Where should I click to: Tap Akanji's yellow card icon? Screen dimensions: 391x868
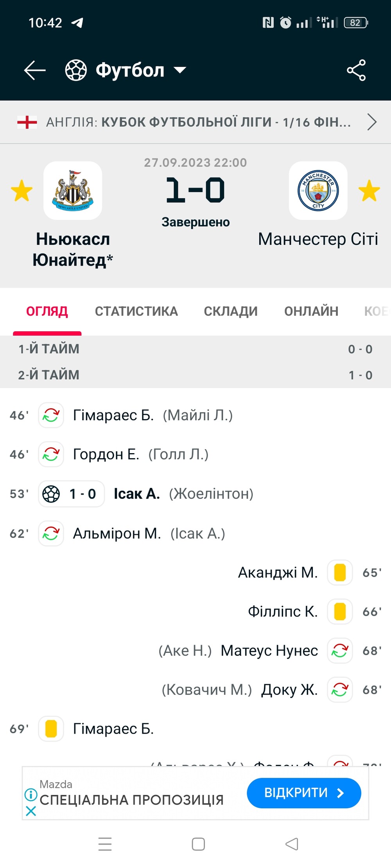[x=340, y=572]
